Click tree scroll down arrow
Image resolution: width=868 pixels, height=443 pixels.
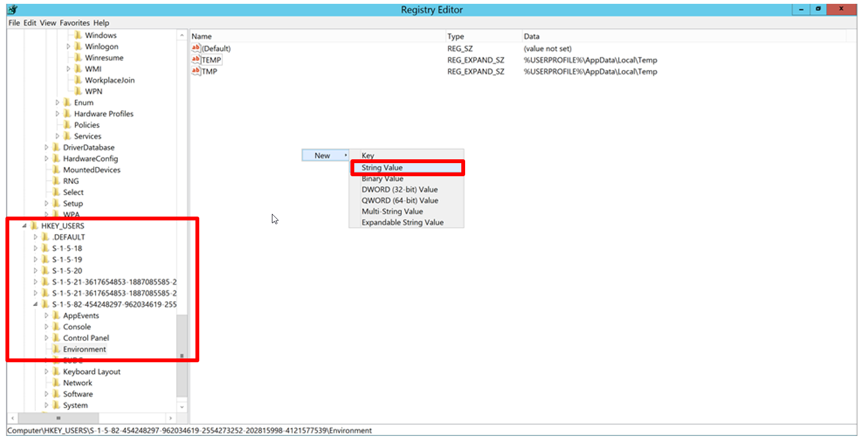point(182,407)
